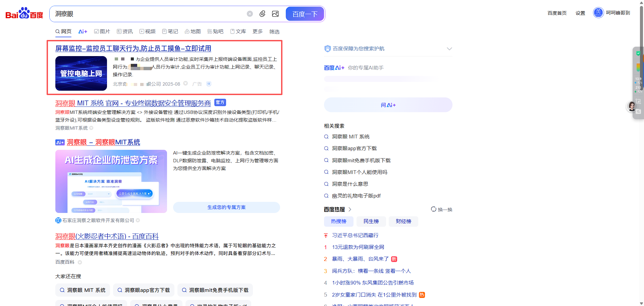The width and height of the screenshot is (644, 306).
Task: Click the 广告 label in ad result
Action: (197, 84)
